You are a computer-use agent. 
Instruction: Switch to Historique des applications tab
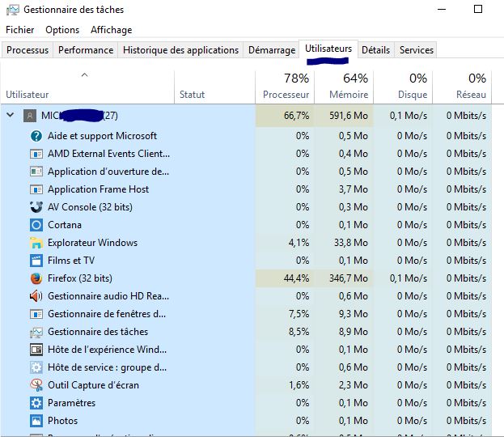[x=180, y=50]
